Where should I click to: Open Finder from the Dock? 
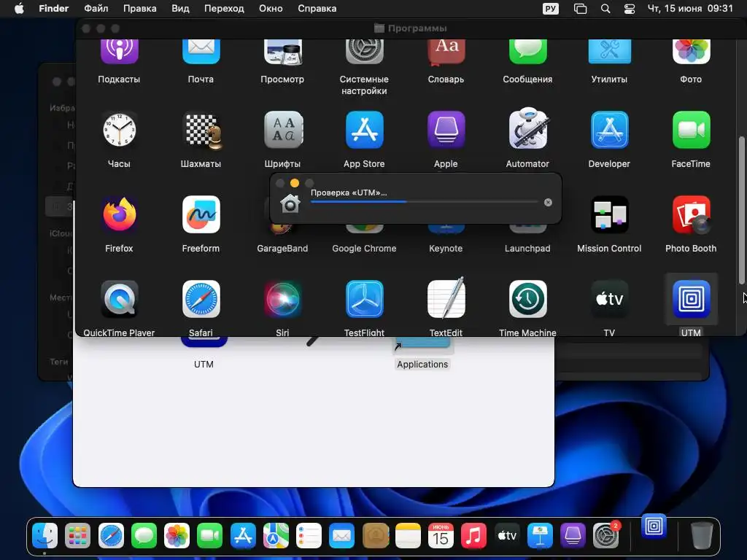pyautogui.click(x=44, y=536)
